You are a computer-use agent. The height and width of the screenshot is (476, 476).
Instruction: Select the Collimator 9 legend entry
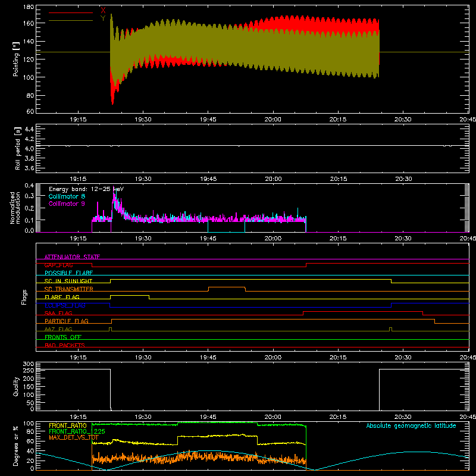67,203
